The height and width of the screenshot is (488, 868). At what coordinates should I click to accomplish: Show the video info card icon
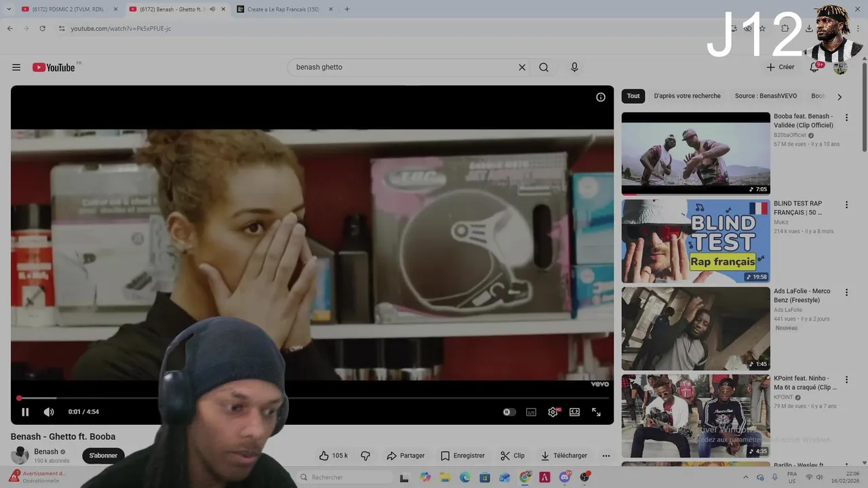[601, 97]
